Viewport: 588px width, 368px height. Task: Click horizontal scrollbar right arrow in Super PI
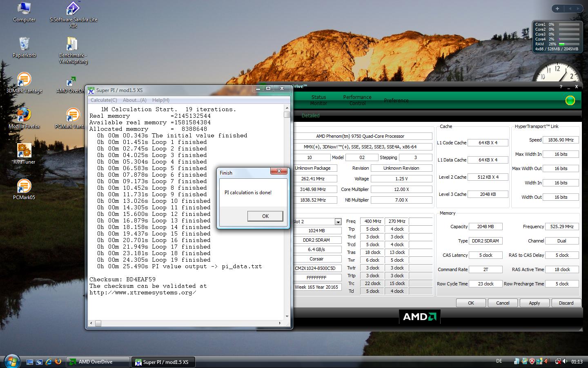pyautogui.click(x=280, y=323)
